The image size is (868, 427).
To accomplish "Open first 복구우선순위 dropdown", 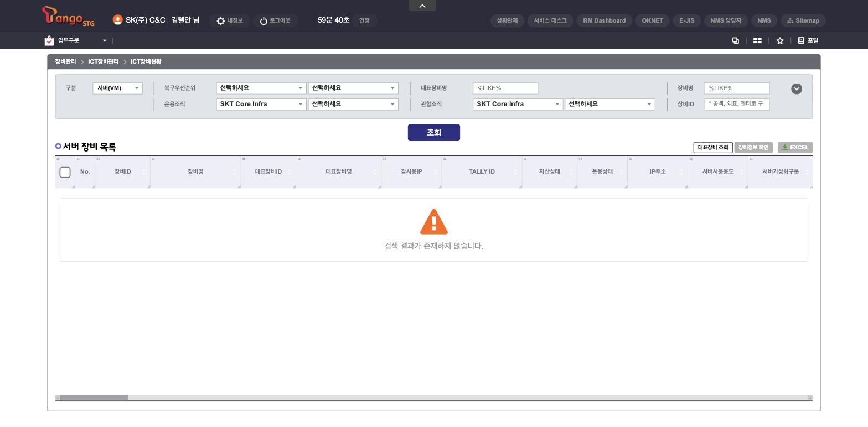I will coord(261,88).
